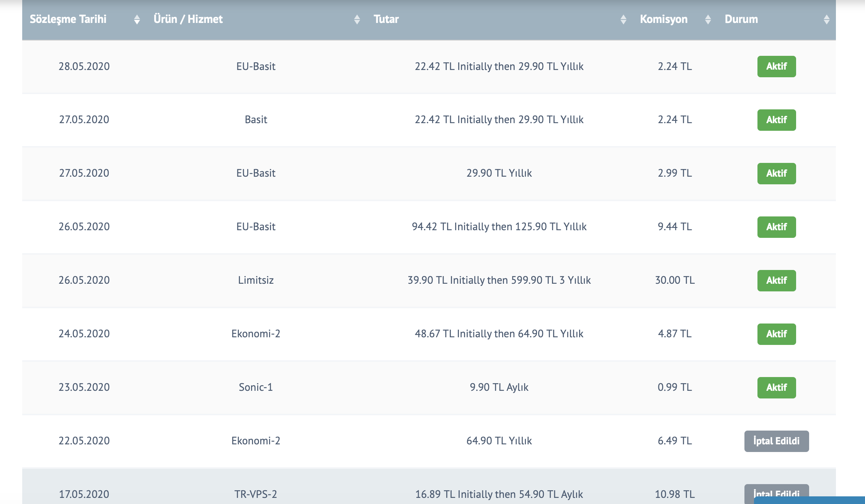This screenshot has height=504, width=865.
Task: Click İptal Edildi badge for 22.05.2020
Action: [x=777, y=441]
